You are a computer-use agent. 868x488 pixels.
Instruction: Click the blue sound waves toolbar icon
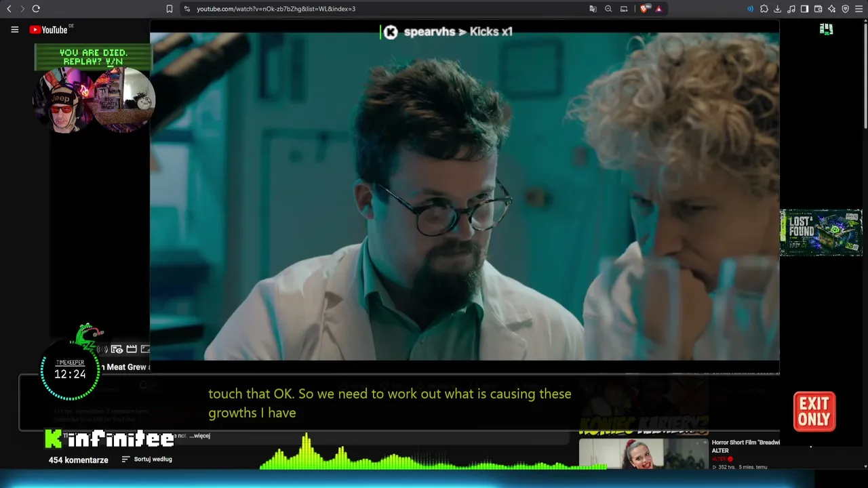tap(750, 9)
